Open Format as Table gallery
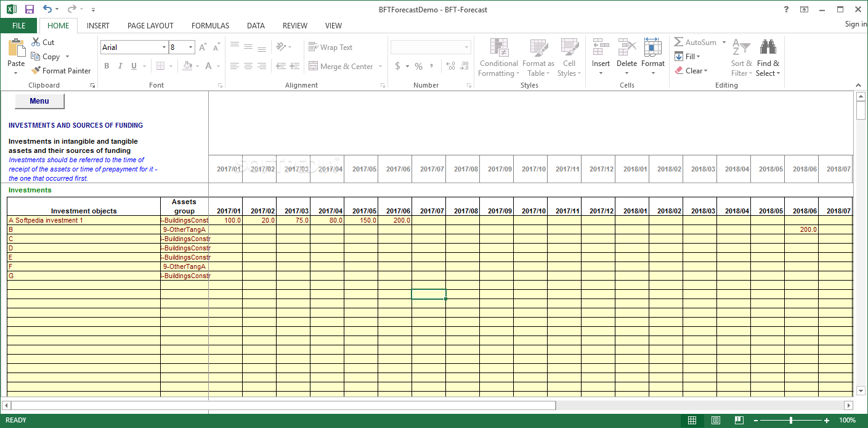Screen dimensions: 868x428 [538, 57]
